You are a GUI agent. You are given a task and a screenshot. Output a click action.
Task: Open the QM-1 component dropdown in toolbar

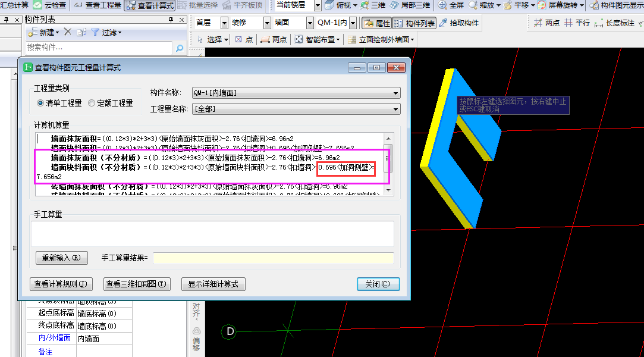(x=353, y=23)
